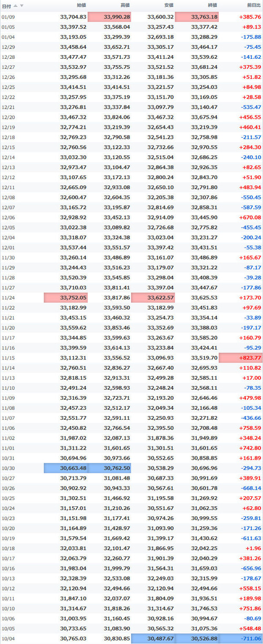Select the highlighted -711.06 change on 10/04
The height and width of the screenshot is (644, 263).
point(241,638)
